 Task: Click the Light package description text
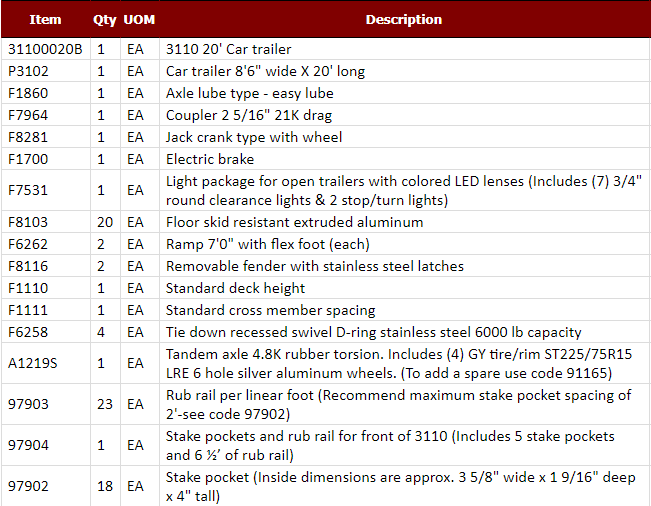[x=400, y=190]
